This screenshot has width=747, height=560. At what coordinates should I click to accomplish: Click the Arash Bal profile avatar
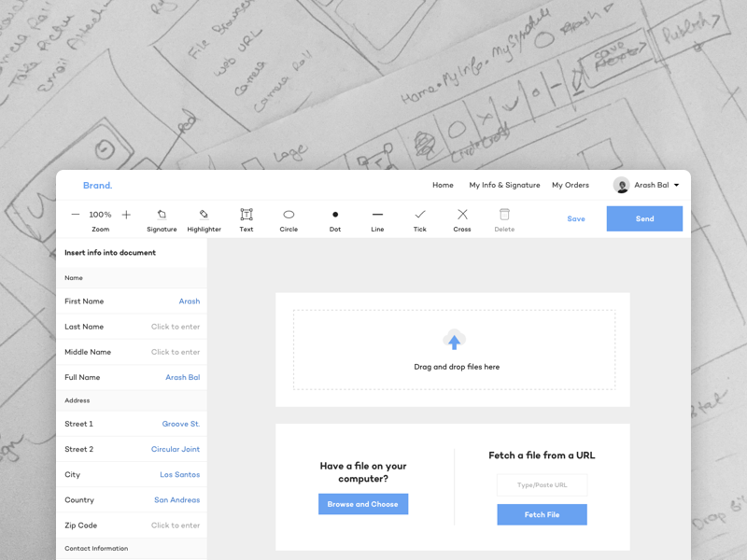pos(621,185)
